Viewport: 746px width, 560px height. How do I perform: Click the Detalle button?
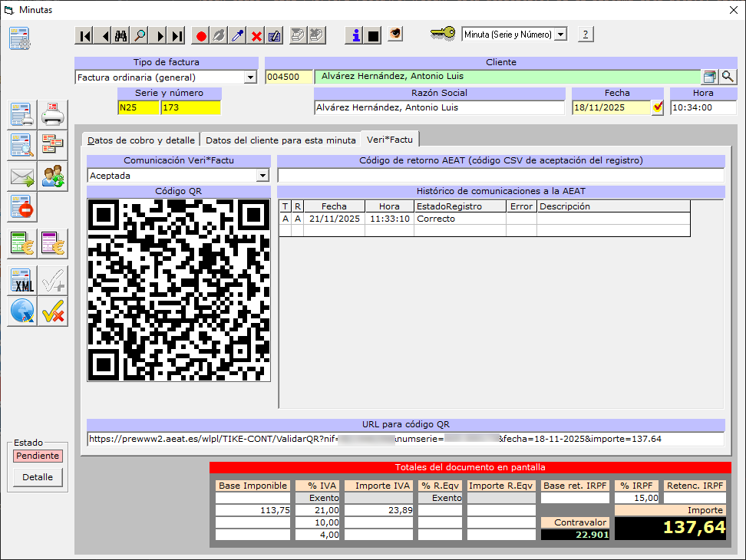point(38,477)
